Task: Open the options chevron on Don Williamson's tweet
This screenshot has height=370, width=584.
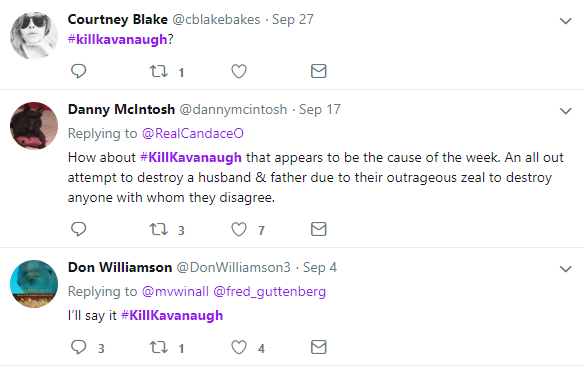Action: point(565,269)
